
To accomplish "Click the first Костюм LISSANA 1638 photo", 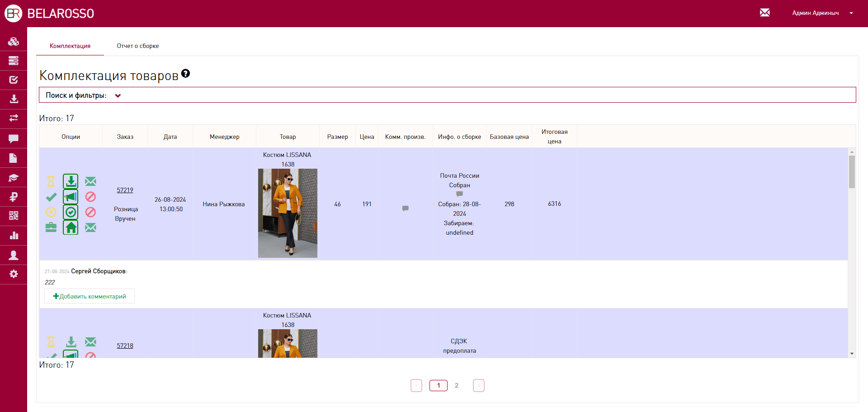I will pyautogui.click(x=288, y=213).
